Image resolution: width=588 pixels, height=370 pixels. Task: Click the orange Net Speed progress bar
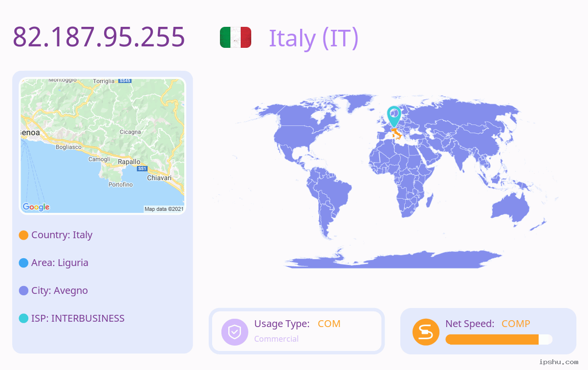click(499, 339)
